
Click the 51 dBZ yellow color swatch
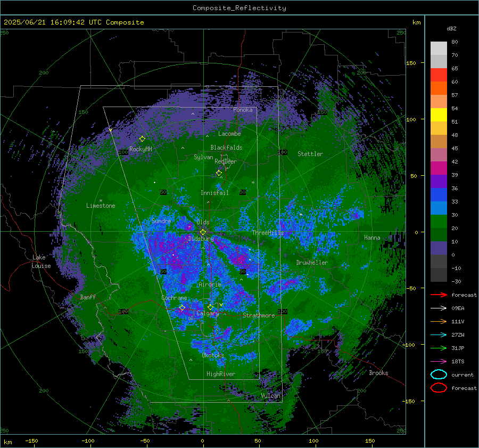439,115
